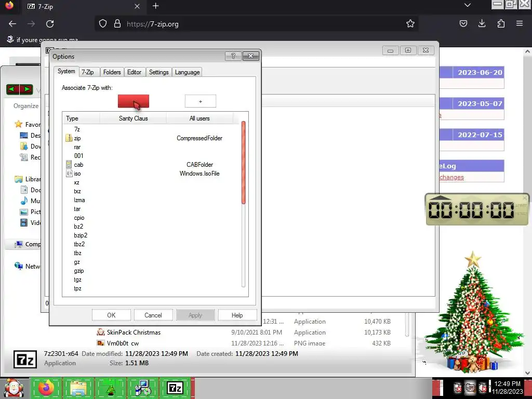
Task: Open the Save to Pocket icon
Action: (463, 24)
